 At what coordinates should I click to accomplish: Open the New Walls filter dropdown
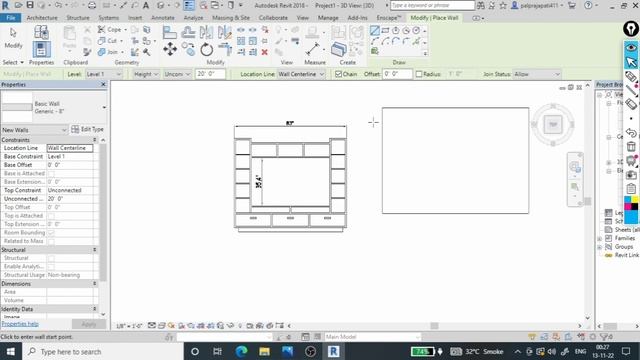point(34,130)
